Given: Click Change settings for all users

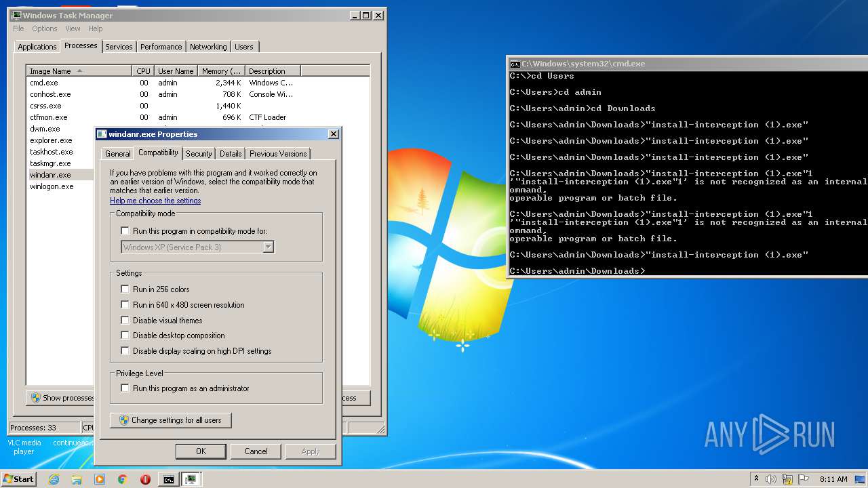Looking at the screenshot, I should click(x=170, y=420).
